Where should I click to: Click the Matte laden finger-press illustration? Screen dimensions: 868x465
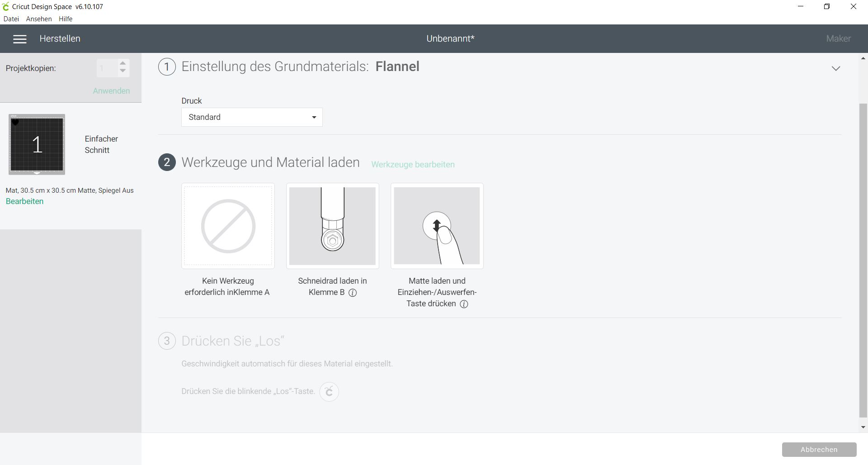tap(437, 226)
